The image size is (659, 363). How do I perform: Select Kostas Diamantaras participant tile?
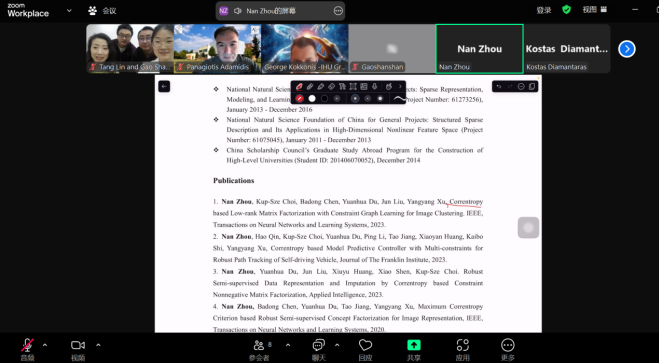[567, 48]
